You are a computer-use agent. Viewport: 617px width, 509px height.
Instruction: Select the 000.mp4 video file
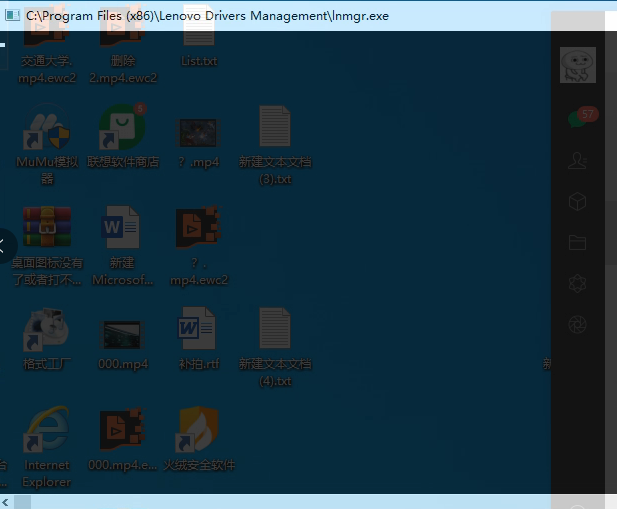pos(123,334)
